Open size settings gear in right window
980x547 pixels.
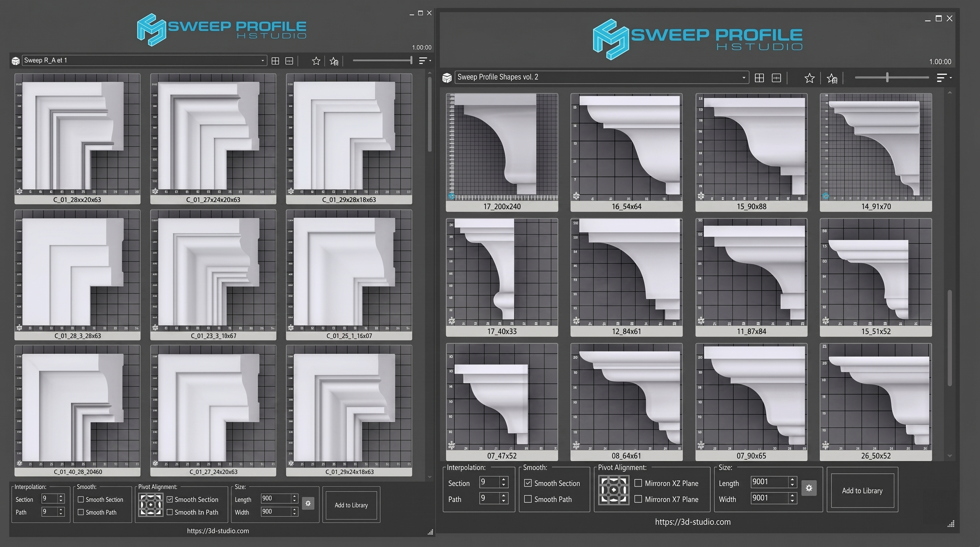coord(809,488)
